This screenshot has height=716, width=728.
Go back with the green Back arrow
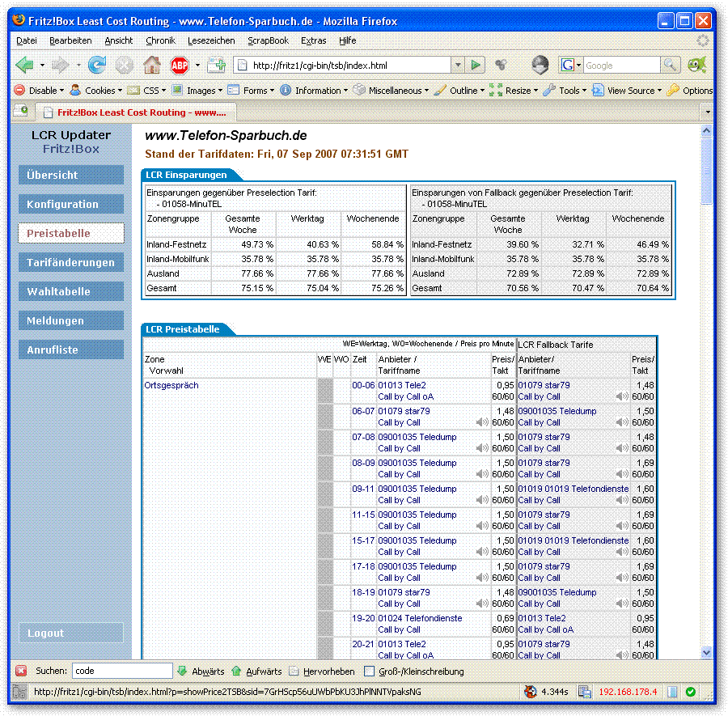tap(24, 65)
